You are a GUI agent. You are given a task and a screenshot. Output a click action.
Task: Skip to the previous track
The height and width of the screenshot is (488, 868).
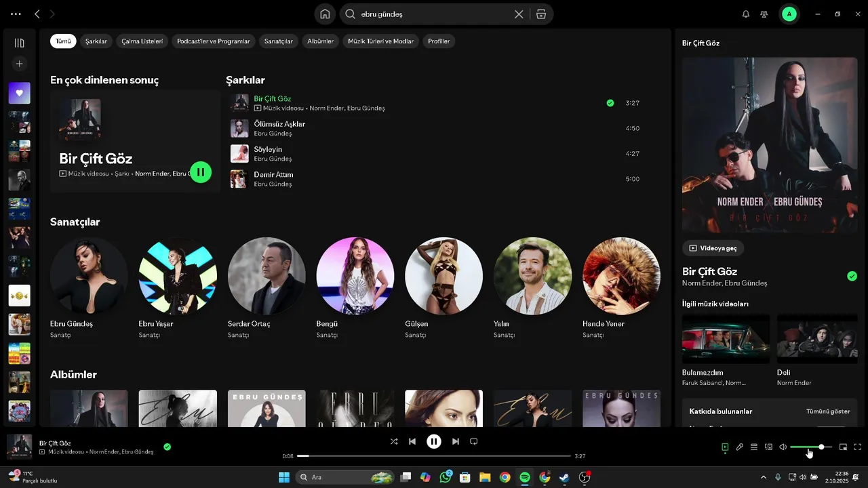412,441
